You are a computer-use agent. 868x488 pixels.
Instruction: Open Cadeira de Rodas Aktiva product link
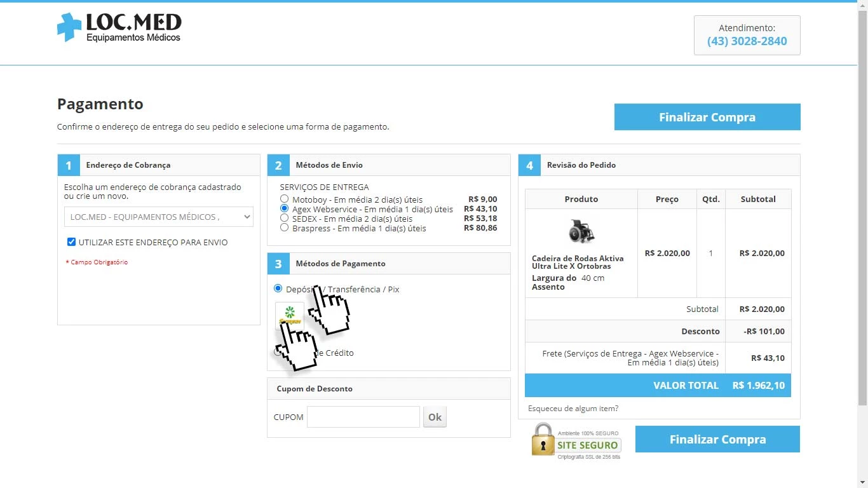[x=578, y=262]
